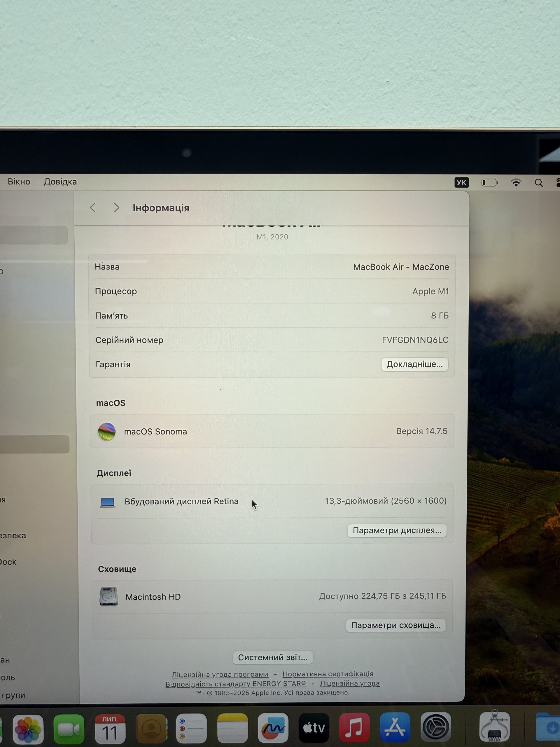Click the built-in Retina display laptop icon
Viewport: 560px width, 747px height.
108,502
